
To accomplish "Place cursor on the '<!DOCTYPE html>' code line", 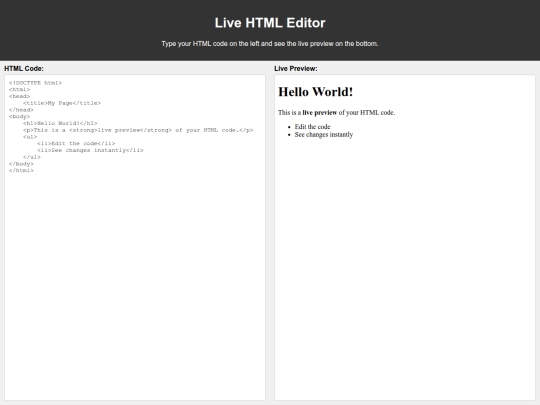I will click(x=35, y=83).
